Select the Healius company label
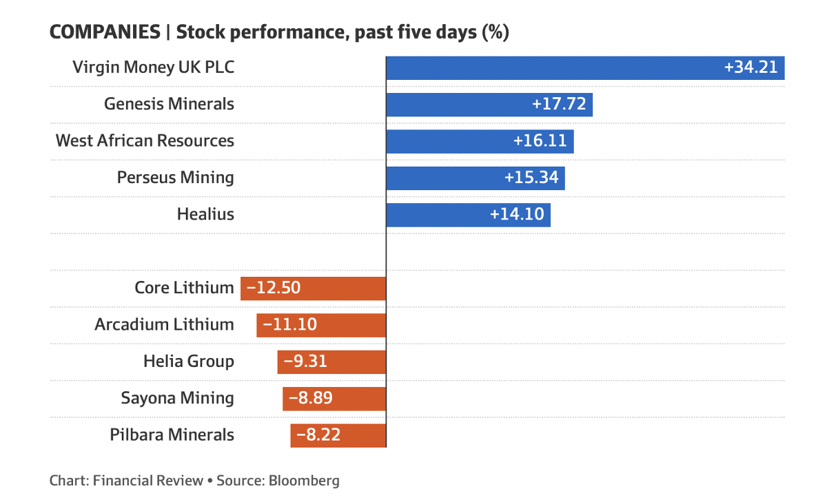The image size is (838, 504). pos(205,214)
